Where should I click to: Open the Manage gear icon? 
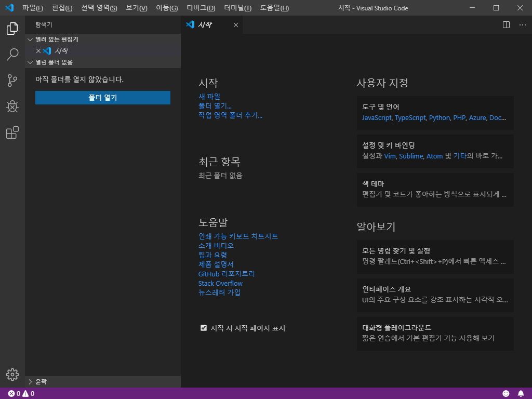point(12,375)
